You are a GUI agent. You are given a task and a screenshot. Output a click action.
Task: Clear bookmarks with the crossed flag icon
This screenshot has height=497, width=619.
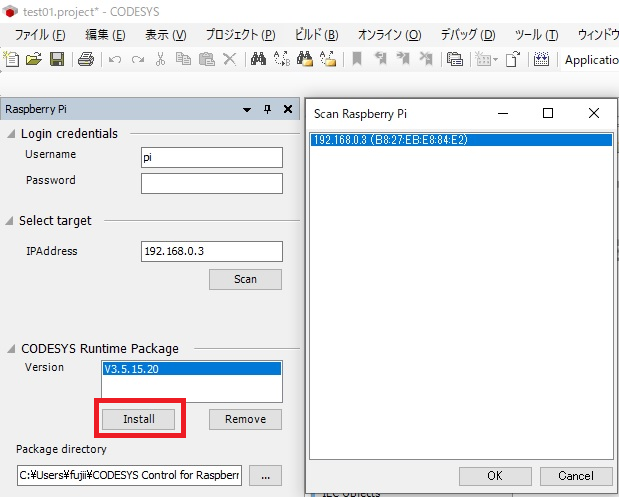click(x=426, y=59)
